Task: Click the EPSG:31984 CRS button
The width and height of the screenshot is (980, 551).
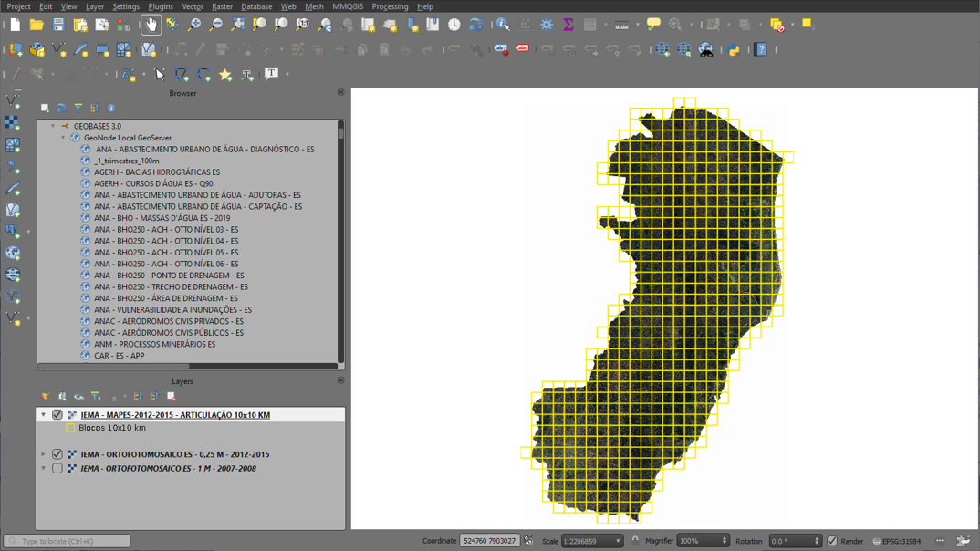Action: click(897, 541)
